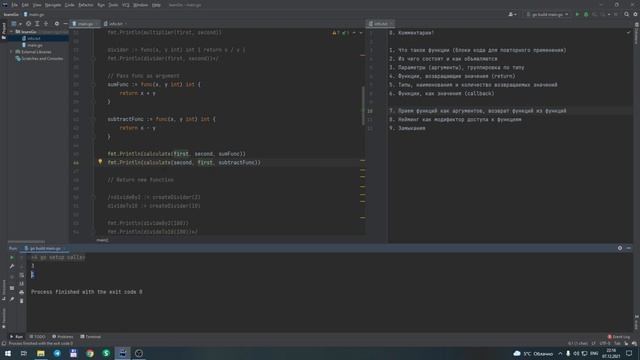Click the weather Облачно widget in taskbar

point(533,353)
